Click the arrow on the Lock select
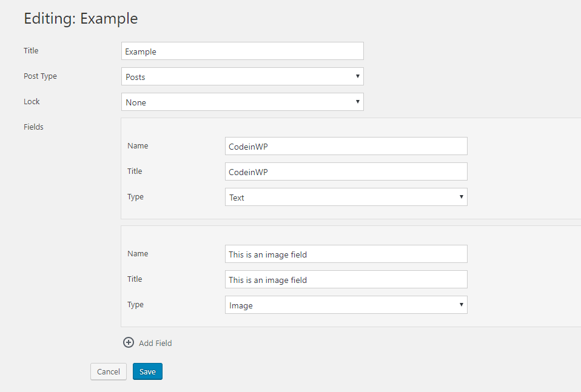The width and height of the screenshot is (581, 392). pyautogui.click(x=358, y=101)
